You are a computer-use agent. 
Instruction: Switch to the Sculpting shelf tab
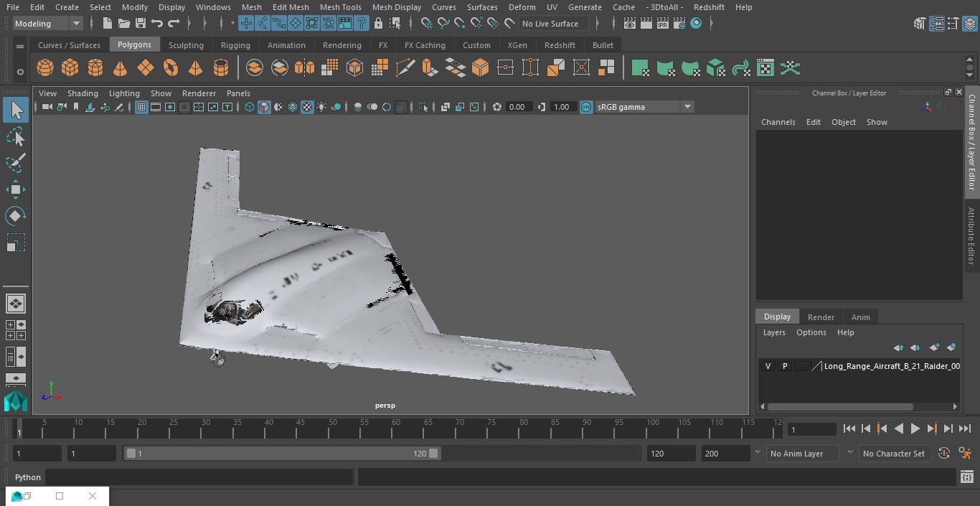186,45
